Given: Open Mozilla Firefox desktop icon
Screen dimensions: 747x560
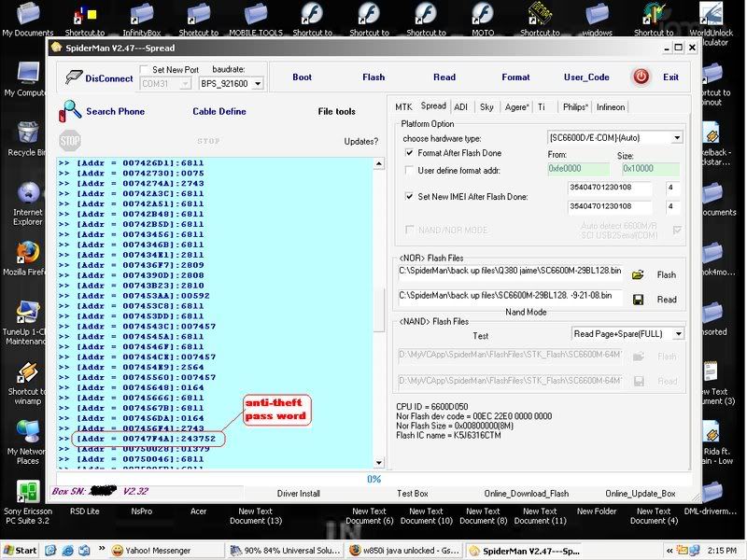Looking at the screenshot, I should 26,259.
